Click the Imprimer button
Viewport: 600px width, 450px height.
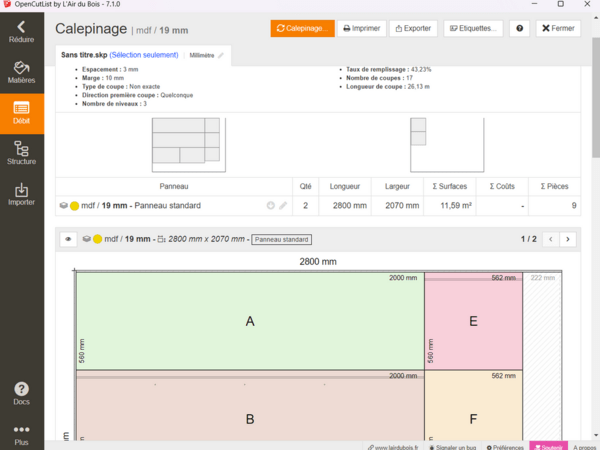tap(361, 28)
